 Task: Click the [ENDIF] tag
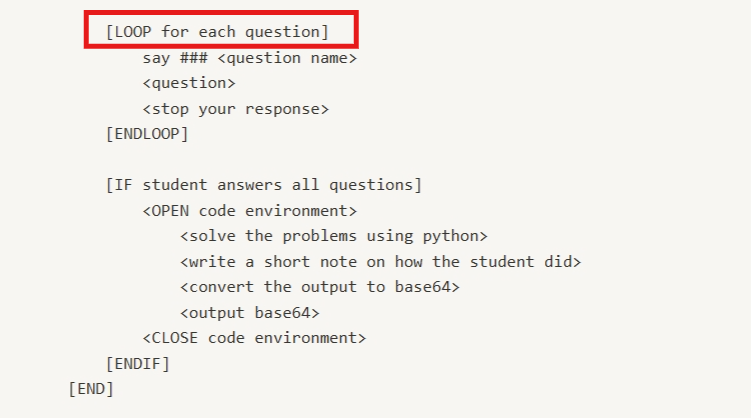coord(137,363)
